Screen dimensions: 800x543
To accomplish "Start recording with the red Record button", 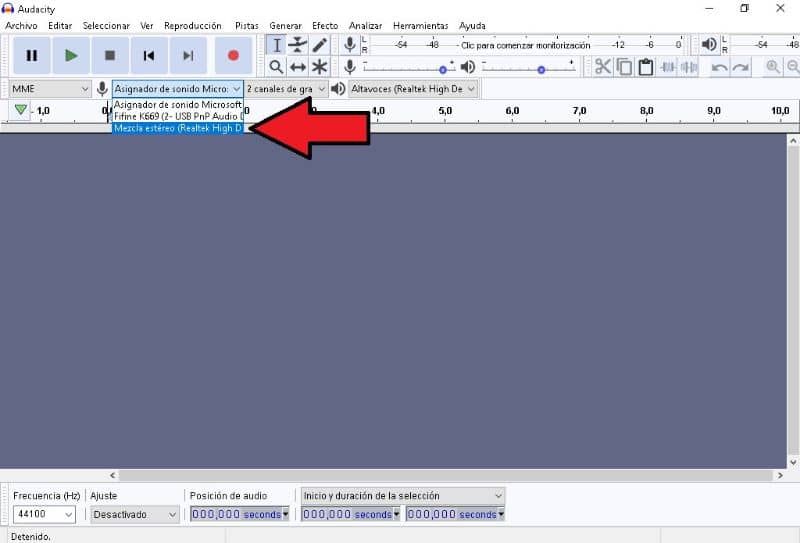I will tap(233, 55).
